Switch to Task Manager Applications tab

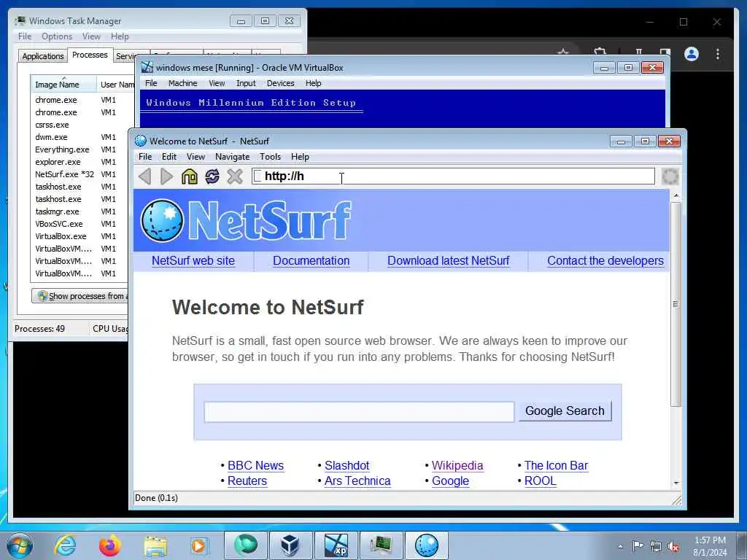(x=43, y=55)
